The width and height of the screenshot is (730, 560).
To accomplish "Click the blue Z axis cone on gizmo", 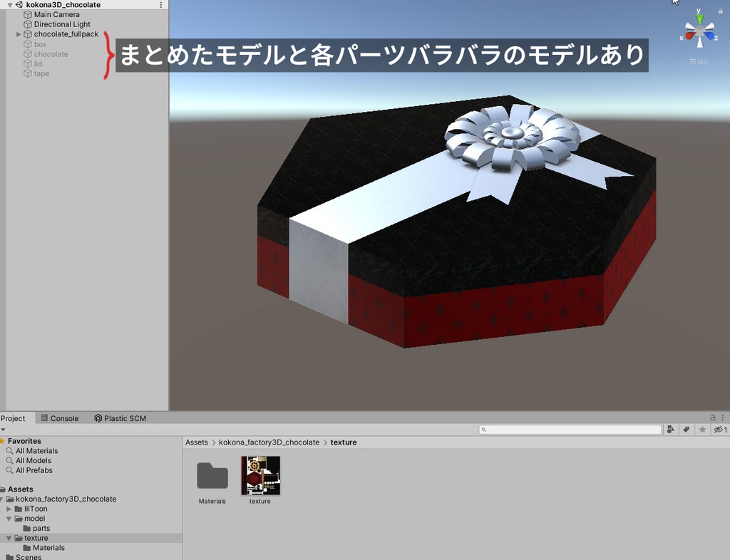I will [711, 35].
